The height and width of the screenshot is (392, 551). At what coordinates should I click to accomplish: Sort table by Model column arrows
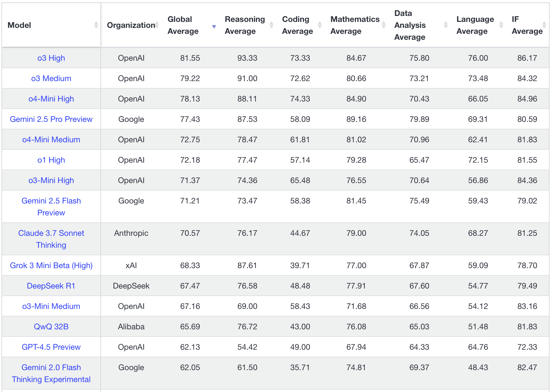pyautogui.click(x=96, y=25)
